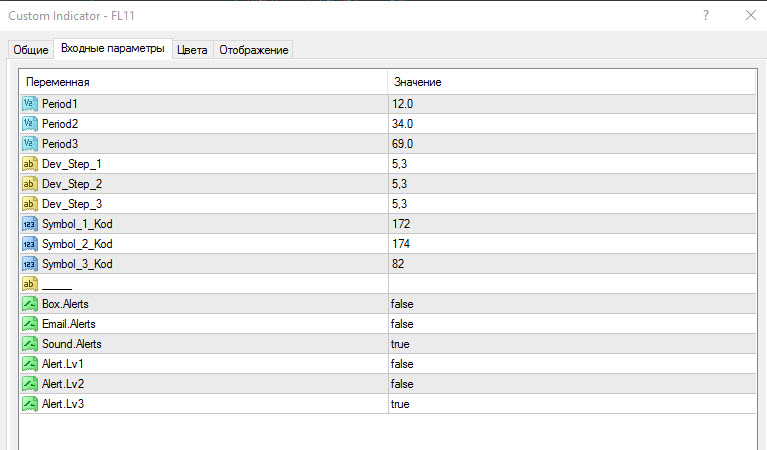Click the Symbol_3_Kod integer-type icon
This screenshot has width=767, height=450.
pyautogui.click(x=30, y=264)
